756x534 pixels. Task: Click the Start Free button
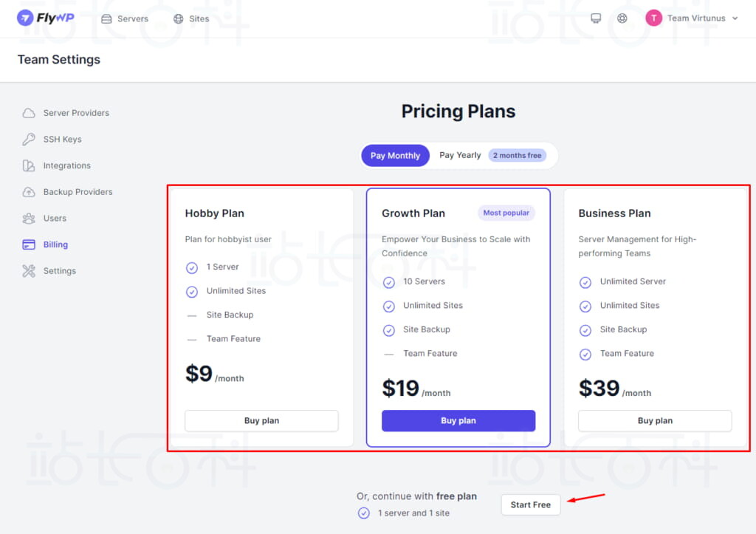coord(531,504)
